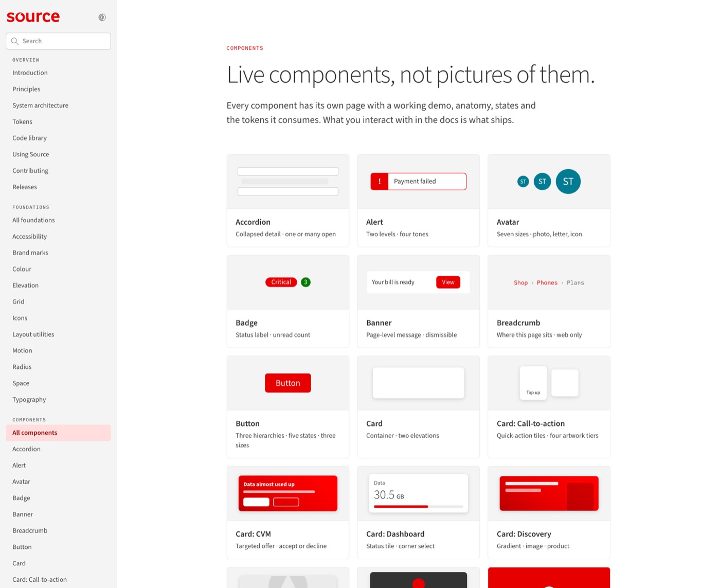Go to All foundations
The height and width of the screenshot is (588, 720).
33,220
